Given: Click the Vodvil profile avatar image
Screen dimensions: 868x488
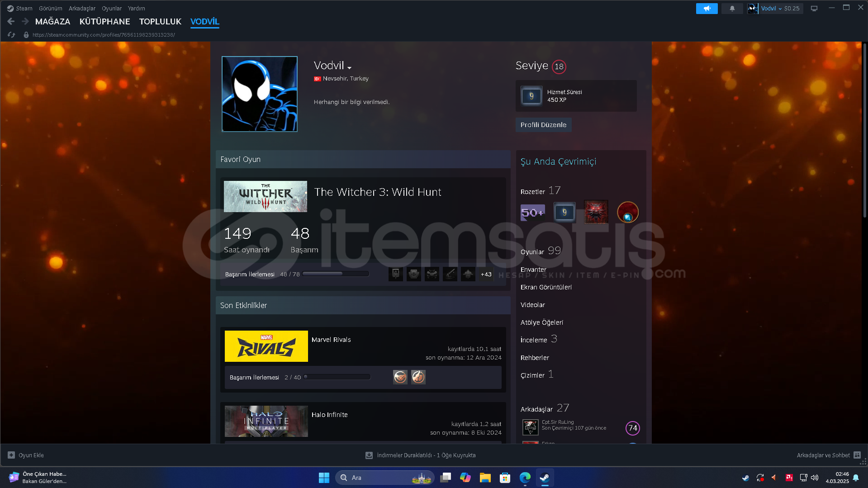Looking at the screenshot, I should pos(260,94).
